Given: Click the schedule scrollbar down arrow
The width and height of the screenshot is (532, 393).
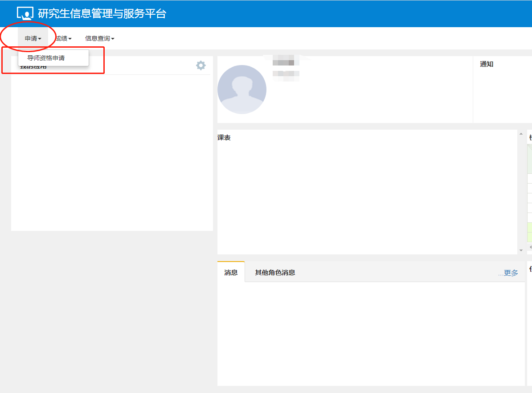Looking at the screenshot, I should point(521,250).
